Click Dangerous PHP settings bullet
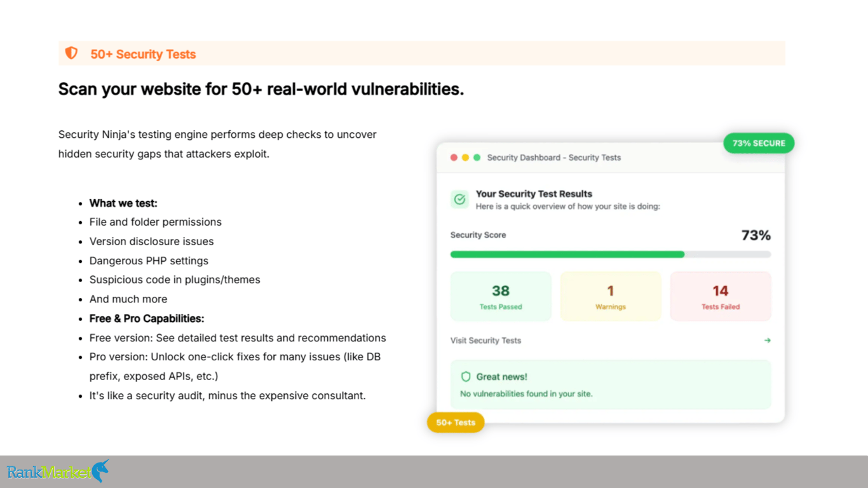This screenshot has height=488, width=868. [149, 261]
